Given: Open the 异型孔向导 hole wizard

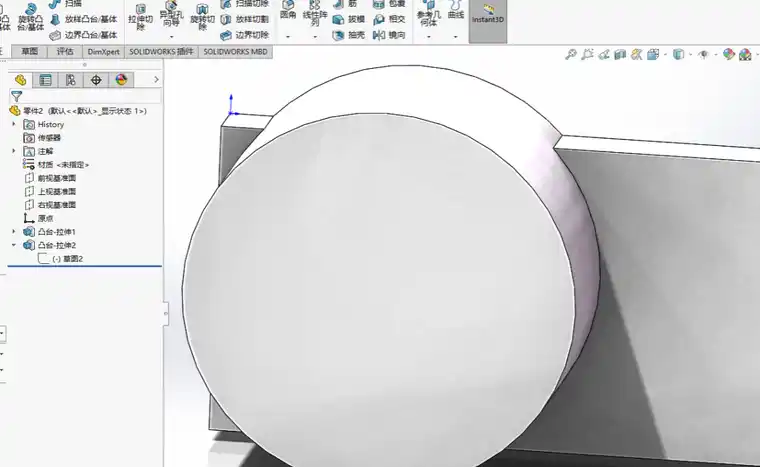Looking at the screenshot, I should [171, 15].
